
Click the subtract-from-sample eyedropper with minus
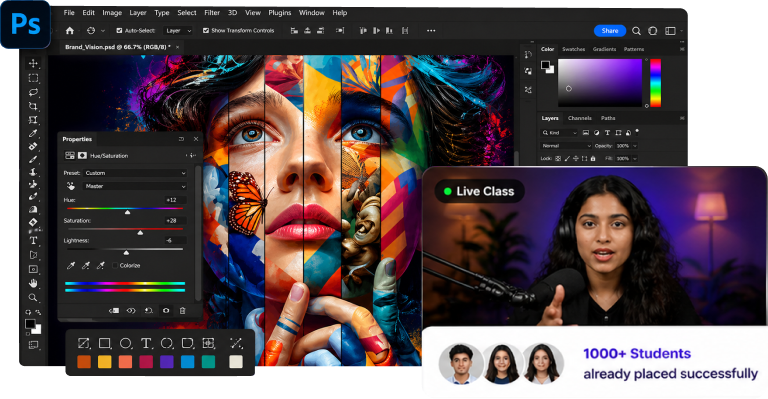click(x=100, y=265)
